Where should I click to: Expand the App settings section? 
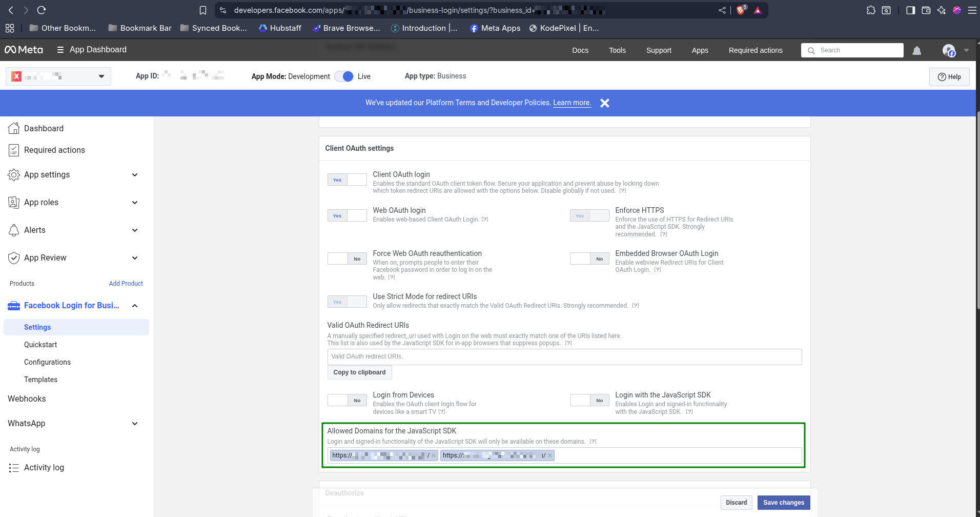[135, 175]
